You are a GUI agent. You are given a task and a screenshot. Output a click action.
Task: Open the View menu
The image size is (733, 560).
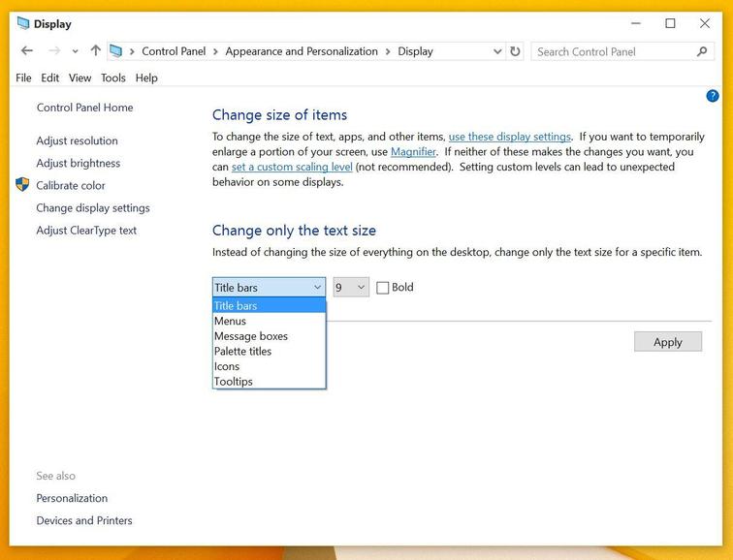pyautogui.click(x=80, y=78)
